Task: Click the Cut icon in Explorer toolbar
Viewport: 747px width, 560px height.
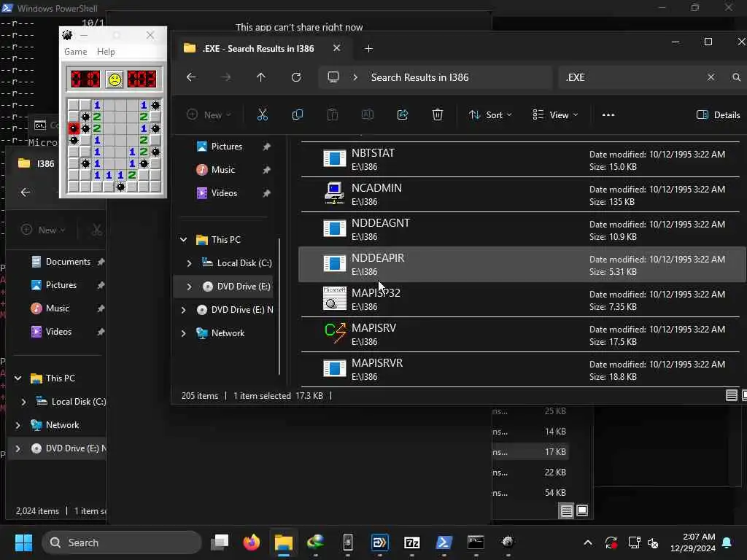Action: click(x=263, y=114)
